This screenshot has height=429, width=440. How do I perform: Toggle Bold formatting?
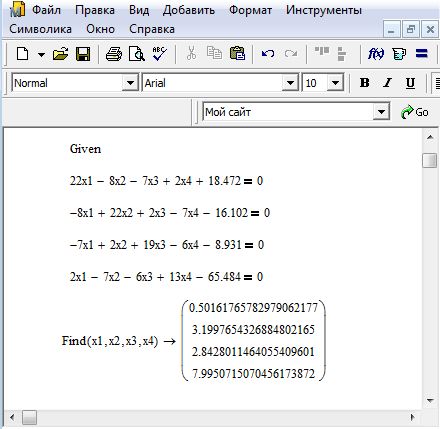(365, 83)
